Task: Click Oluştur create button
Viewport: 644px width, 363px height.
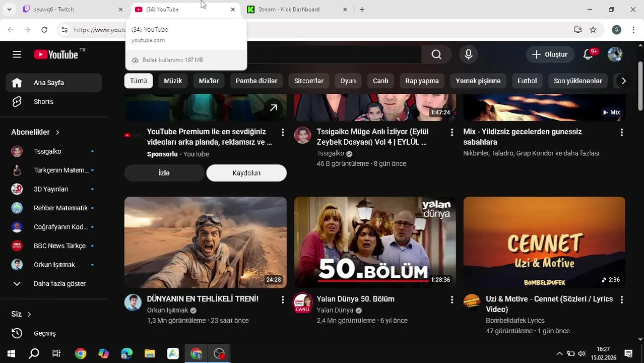Action: pyautogui.click(x=550, y=54)
